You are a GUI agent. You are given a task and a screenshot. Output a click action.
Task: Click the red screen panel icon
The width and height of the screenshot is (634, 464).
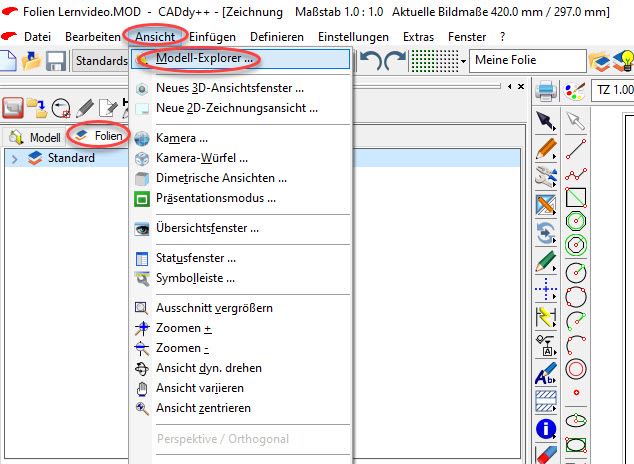coord(13,108)
